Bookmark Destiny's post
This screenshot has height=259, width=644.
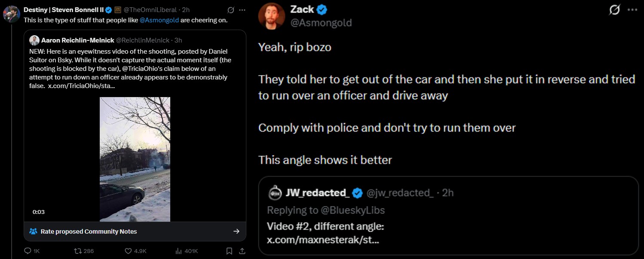[x=230, y=251]
